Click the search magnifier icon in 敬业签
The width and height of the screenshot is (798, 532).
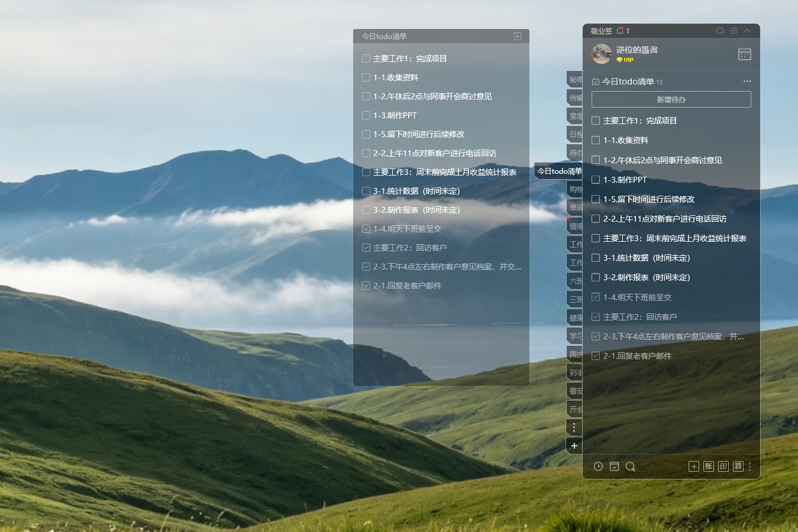click(x=631, y=466)
